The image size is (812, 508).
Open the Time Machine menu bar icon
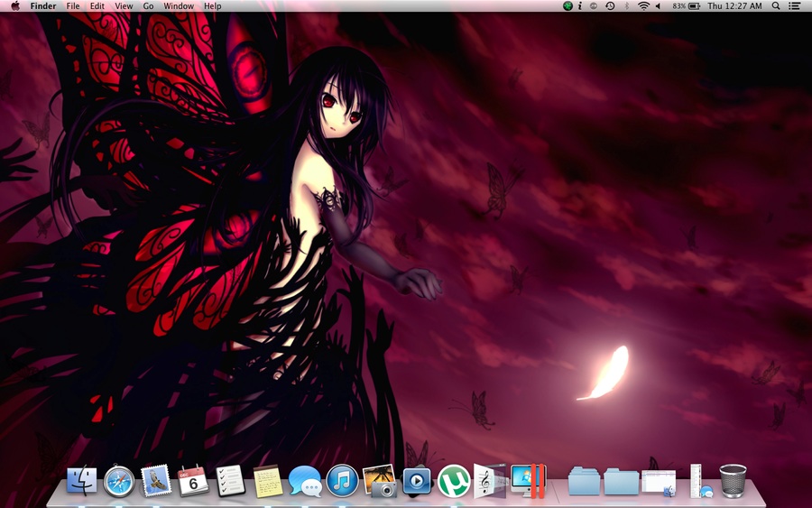click(610, 6)
